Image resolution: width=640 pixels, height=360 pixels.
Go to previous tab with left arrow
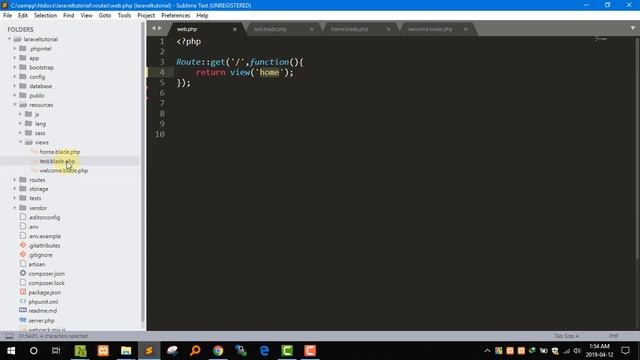153,28
